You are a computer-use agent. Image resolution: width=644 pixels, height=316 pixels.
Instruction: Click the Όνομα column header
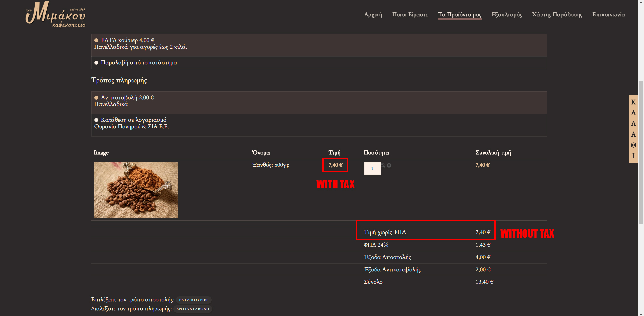[261, 153]
